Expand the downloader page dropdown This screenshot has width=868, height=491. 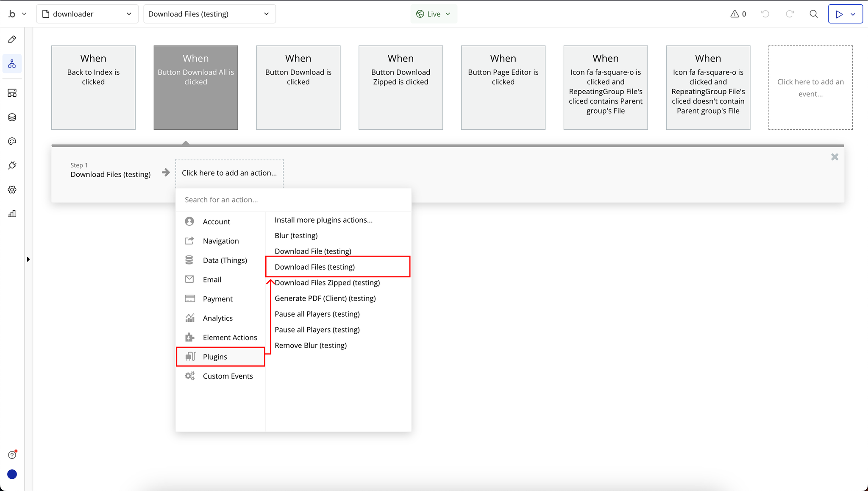87,14
